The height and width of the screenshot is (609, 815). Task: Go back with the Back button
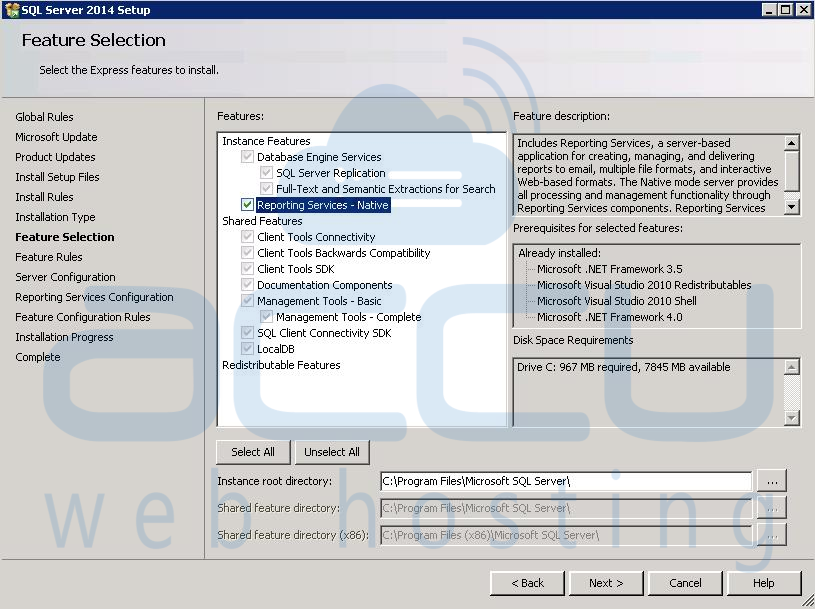[x=527, y=583]
